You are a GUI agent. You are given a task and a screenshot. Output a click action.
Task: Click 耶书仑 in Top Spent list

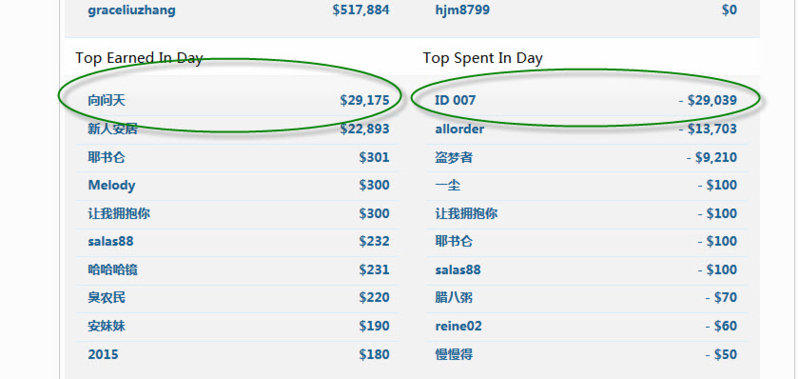pos(453,241)
